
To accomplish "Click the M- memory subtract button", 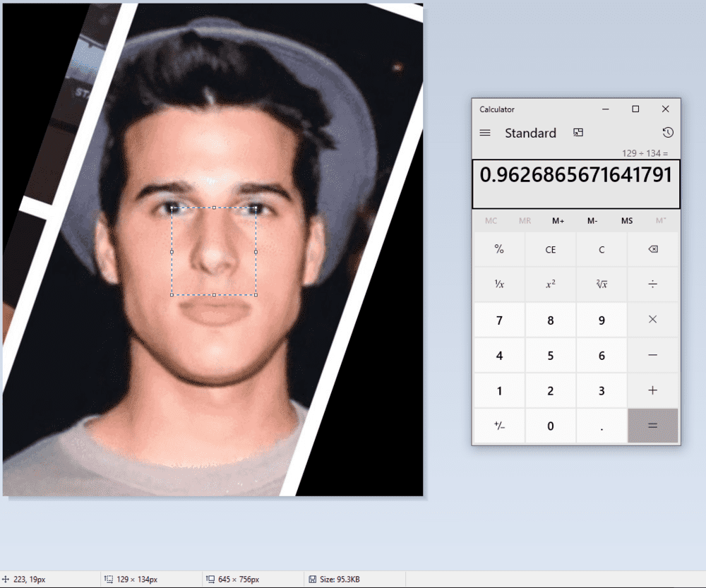I will pyautogui.click(x=592, y=221).
